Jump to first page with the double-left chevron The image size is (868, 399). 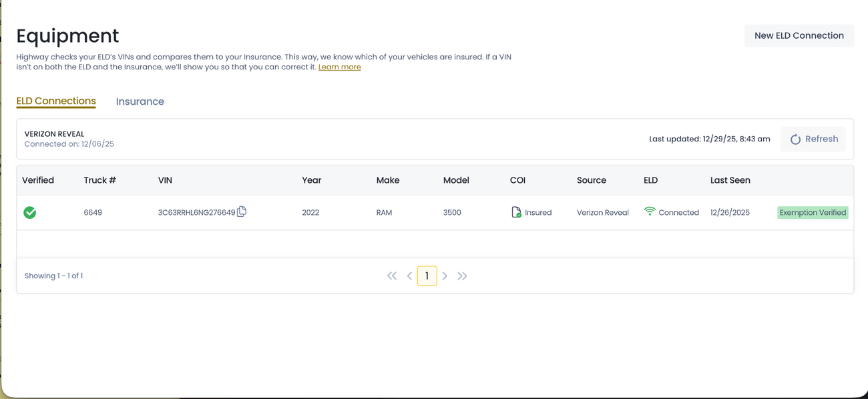(392, 276)
